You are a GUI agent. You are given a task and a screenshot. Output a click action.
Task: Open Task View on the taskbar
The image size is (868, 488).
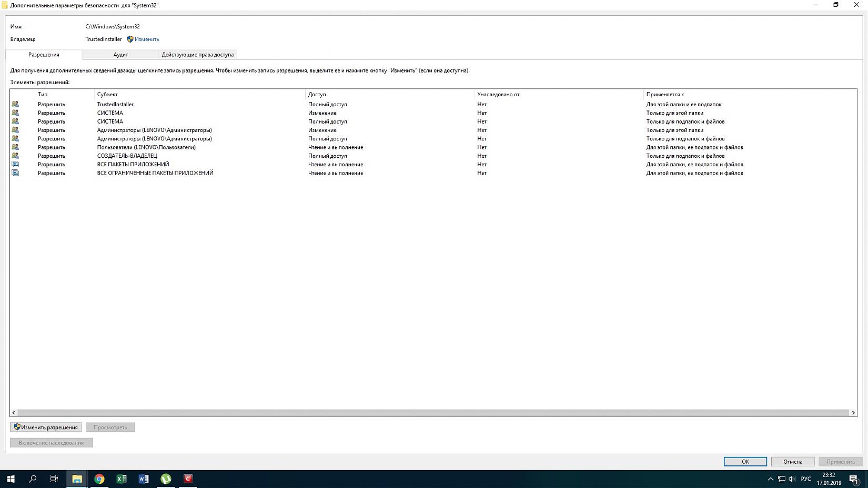[x=54, y=479]
